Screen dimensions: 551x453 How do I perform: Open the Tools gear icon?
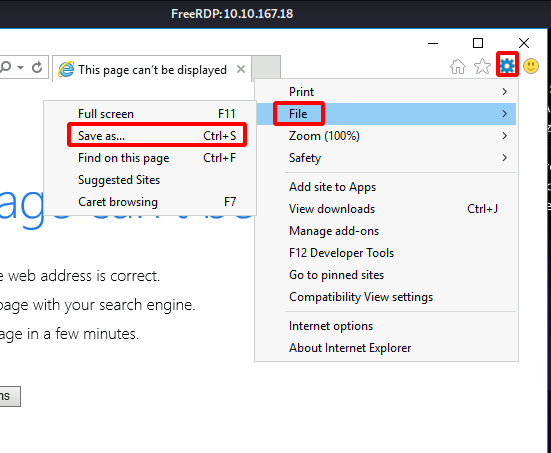507,65
